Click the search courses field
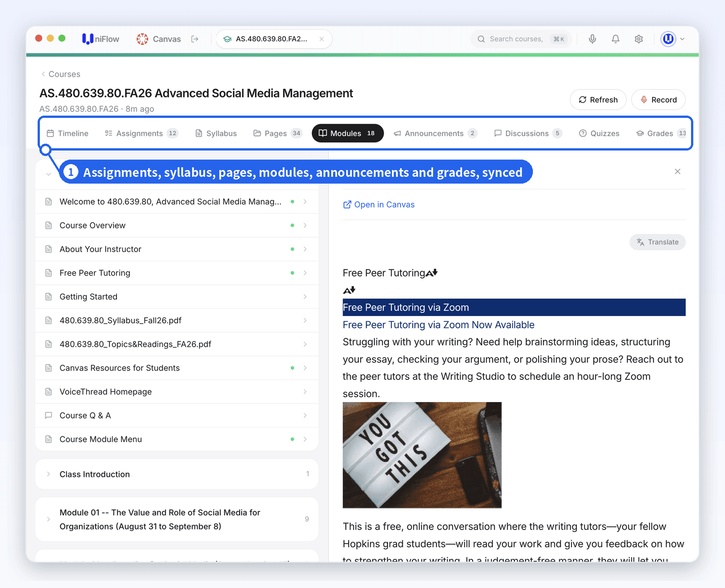725x588 pixels. pos(521,39)
